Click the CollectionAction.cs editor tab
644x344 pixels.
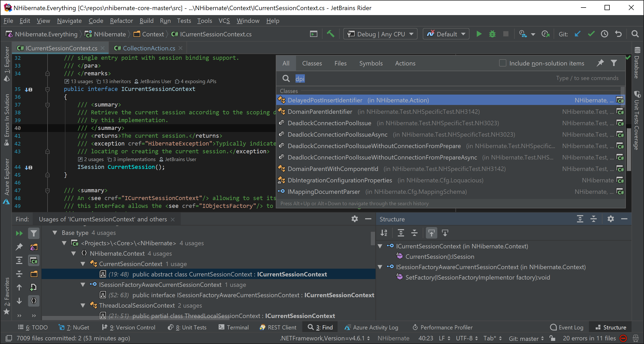147,48
